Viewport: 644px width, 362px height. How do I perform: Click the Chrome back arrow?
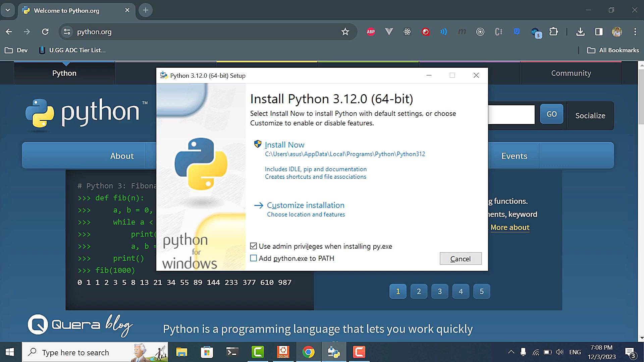coord(9,32)
